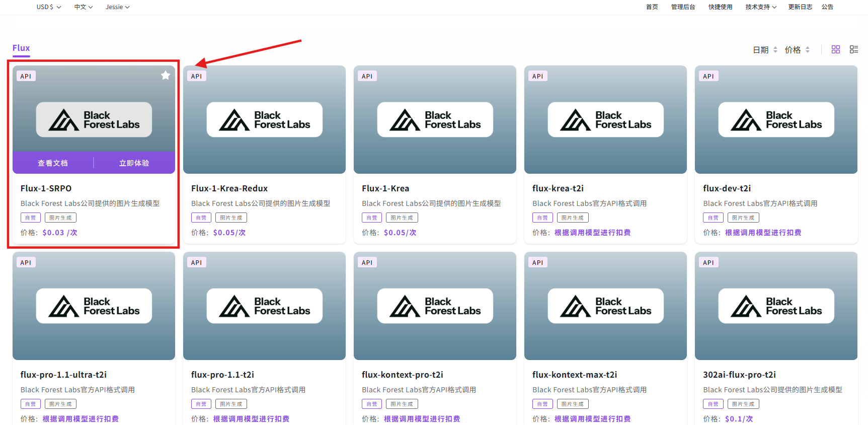This screenshot has height=425, width=868.
Task: Select the Flux tab
Action: click(21, 48)
